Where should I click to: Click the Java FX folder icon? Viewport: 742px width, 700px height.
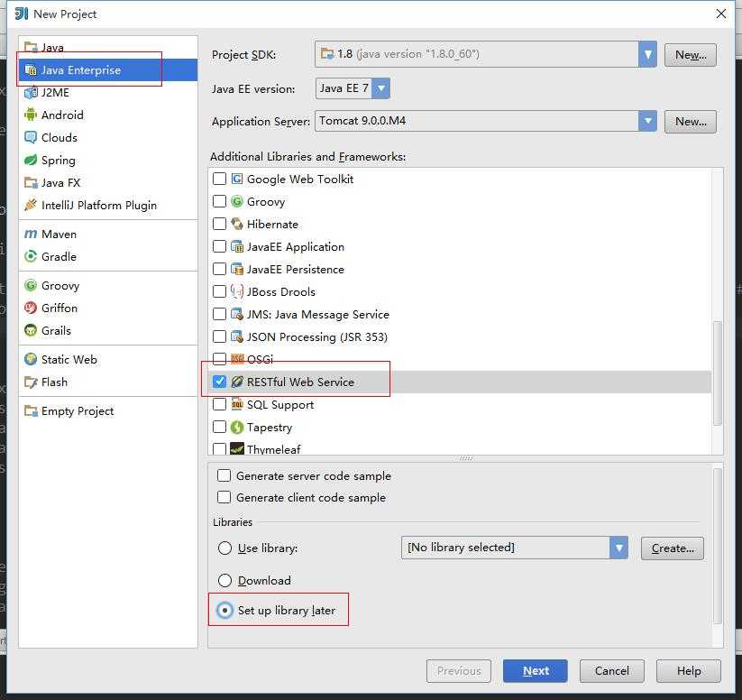[31, 182]
